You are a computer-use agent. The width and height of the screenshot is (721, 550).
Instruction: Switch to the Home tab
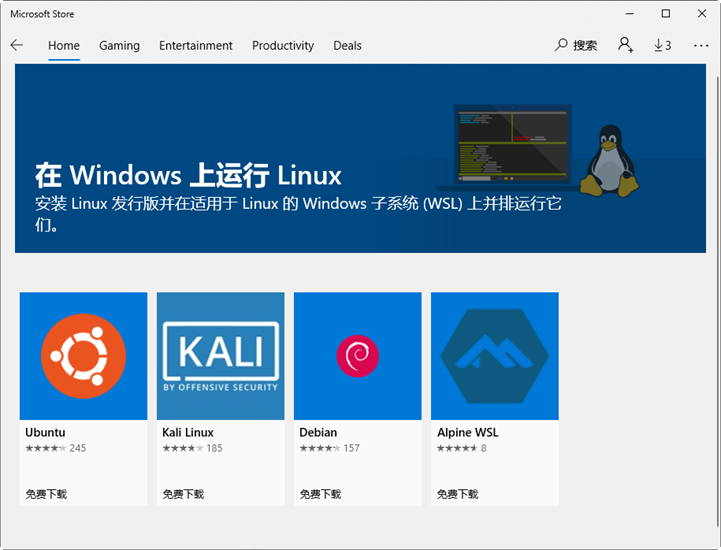[64, 45]
